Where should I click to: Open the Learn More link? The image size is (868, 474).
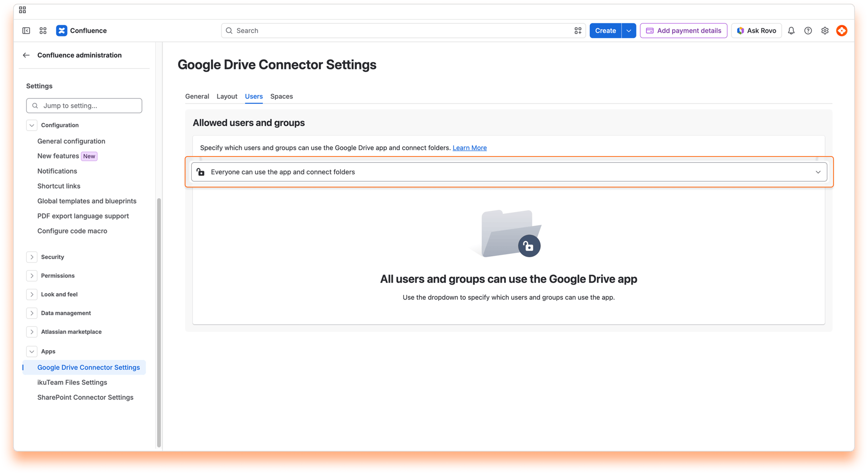(470, 148)
